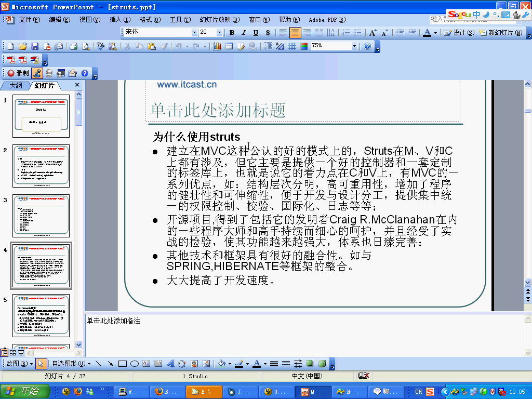Switch to the 幻灯片 slides tab
Image resolution: width=532 pixels, height=399 pixels.
coord(45,86)
